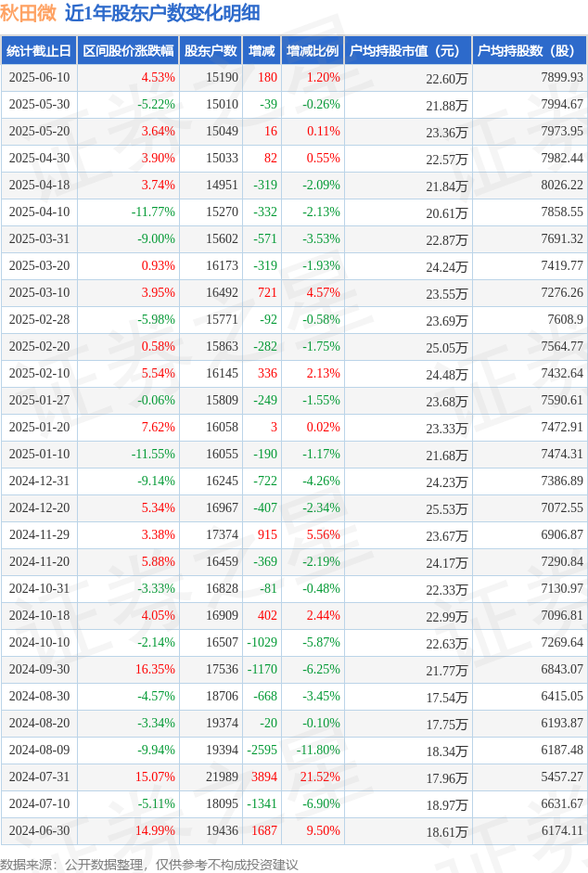Click the 户均持股数（股）column header
The width and height of the screenshot is (588, 873).
[530, 51]
